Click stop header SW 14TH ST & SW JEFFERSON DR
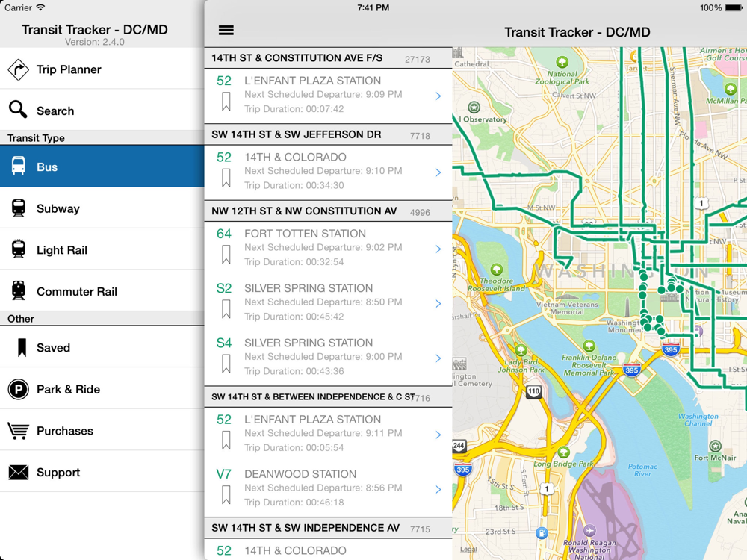747x560 pixels. 328,134
